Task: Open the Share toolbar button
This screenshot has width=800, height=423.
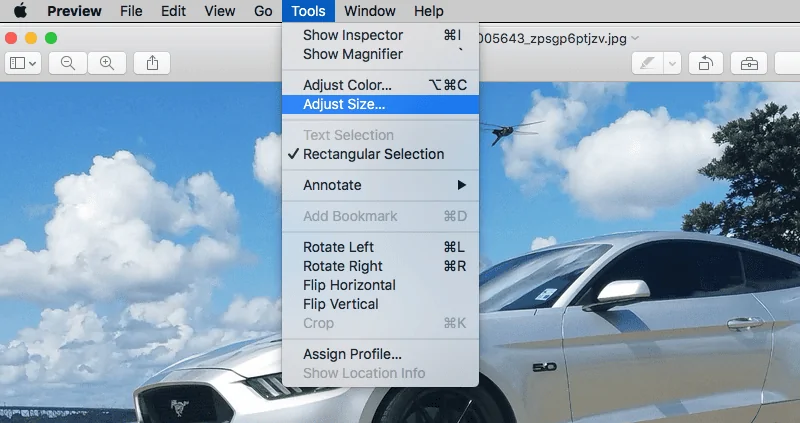Action: [152, 63]
